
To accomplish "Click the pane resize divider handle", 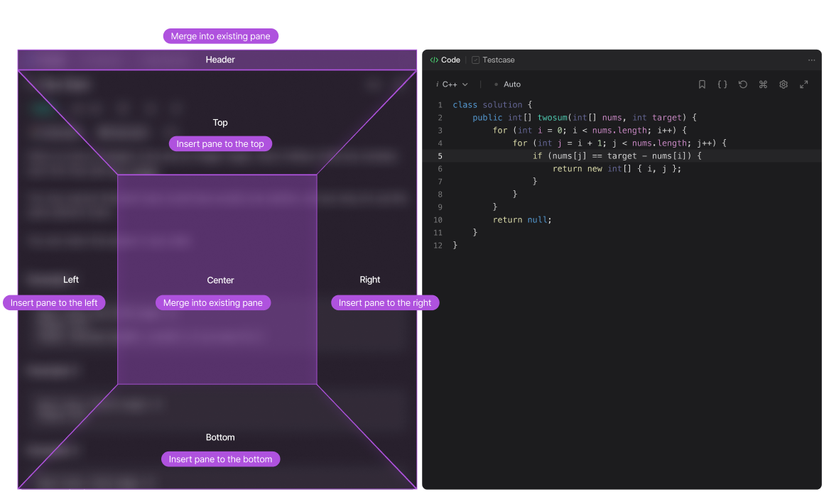I will pos(419,270).
